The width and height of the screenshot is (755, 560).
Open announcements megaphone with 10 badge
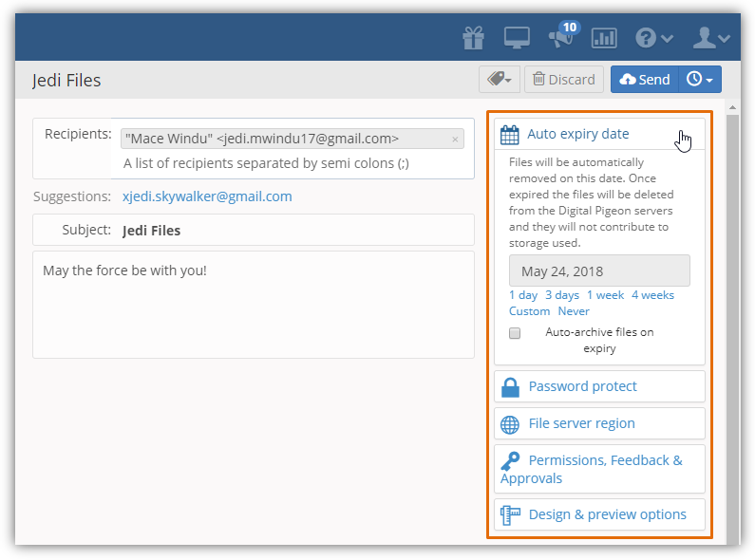pos(561,37)
